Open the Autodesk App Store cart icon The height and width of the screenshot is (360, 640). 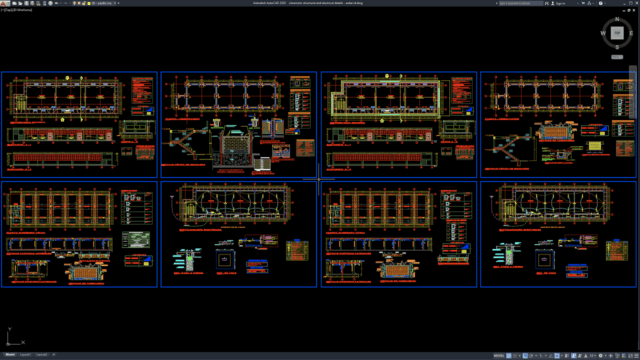click(x=583, y=3)
